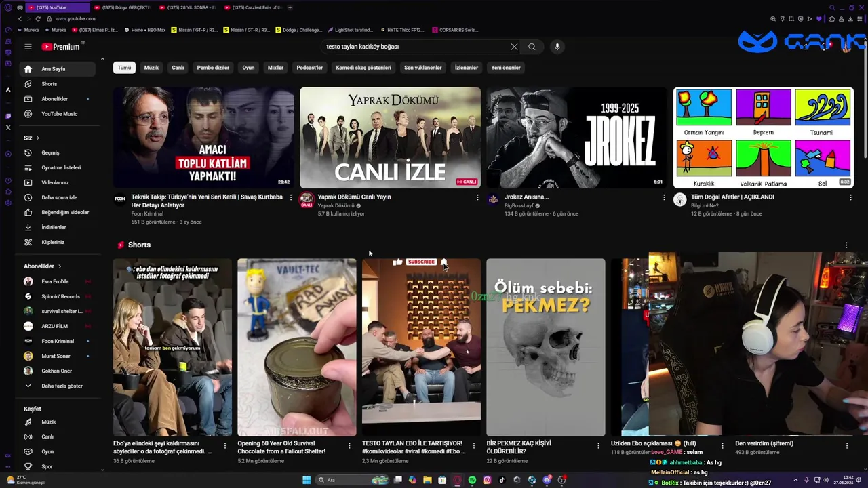This screenshot has width=868, height=488.
Task: Open a new browser tab with plus
Action: pyautogui.click(x=290, y=7)
